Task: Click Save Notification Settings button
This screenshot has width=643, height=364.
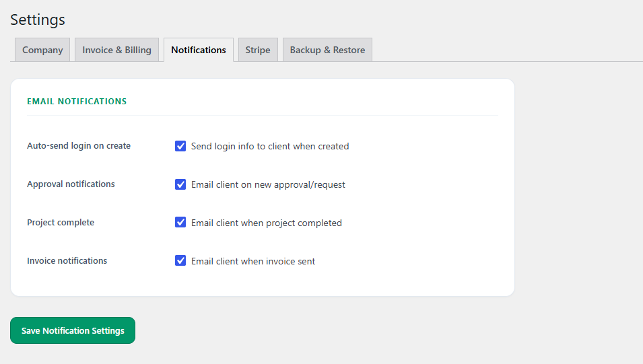Action: point(73,330)
